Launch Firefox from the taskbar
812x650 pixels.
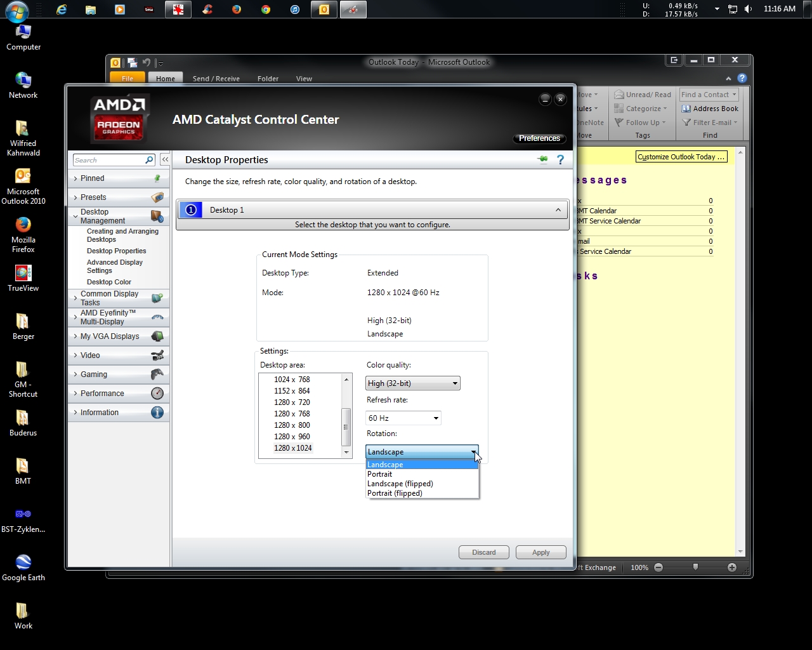[x=237, y=10]
